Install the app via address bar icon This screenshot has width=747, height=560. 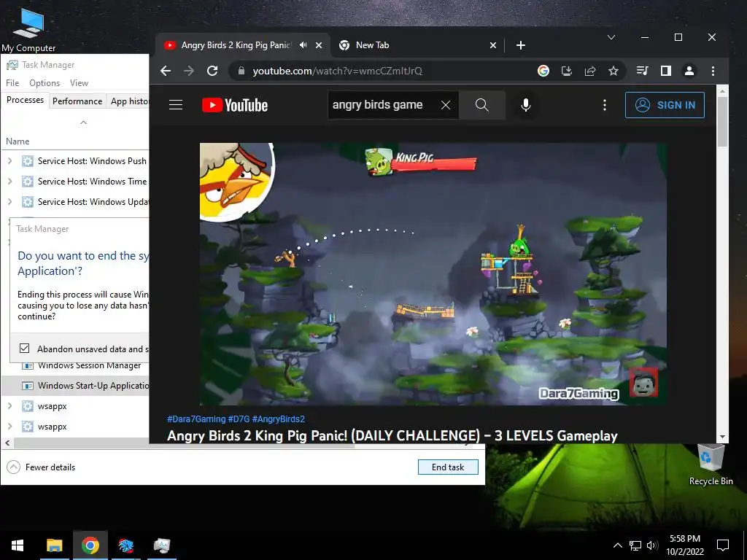pyautogui.click(x=566, y=71)
